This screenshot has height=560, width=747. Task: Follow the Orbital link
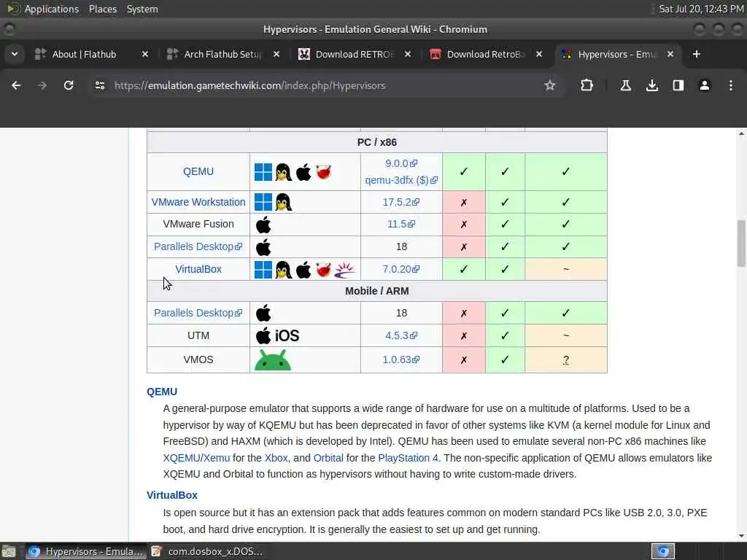(328, 458)
